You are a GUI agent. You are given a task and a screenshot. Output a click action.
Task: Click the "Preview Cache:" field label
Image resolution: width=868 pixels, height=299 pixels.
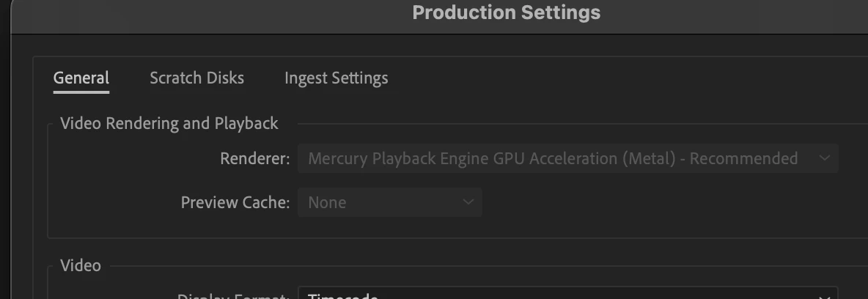[235, 202]
